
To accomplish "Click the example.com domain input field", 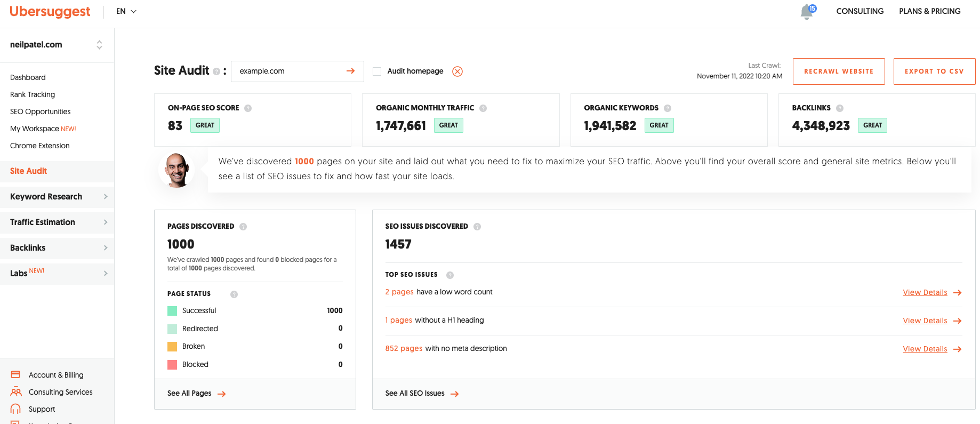I will 288,71.
